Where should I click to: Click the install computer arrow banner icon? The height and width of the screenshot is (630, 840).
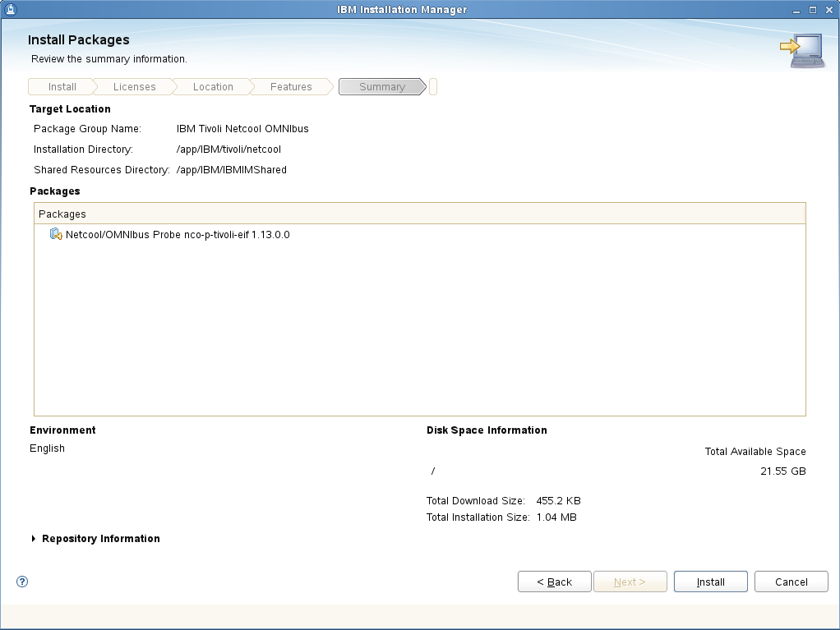tap(802, 51)
